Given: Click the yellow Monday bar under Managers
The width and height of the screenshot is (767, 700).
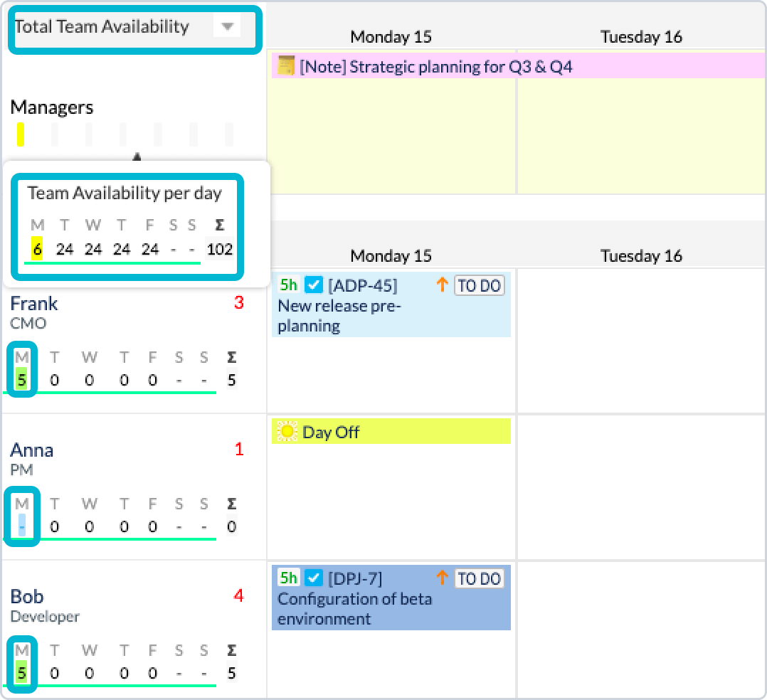Looking at the screenshot, I should (x=21, y=134).
